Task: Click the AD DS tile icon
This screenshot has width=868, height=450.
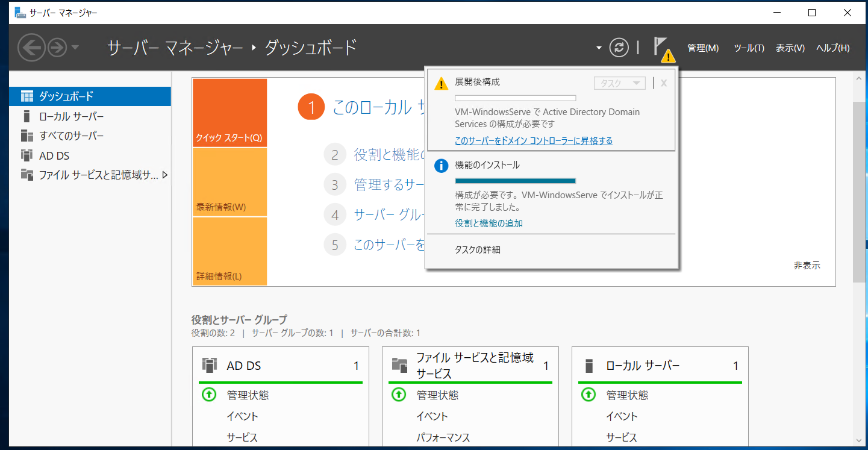Action: point(210,365)
